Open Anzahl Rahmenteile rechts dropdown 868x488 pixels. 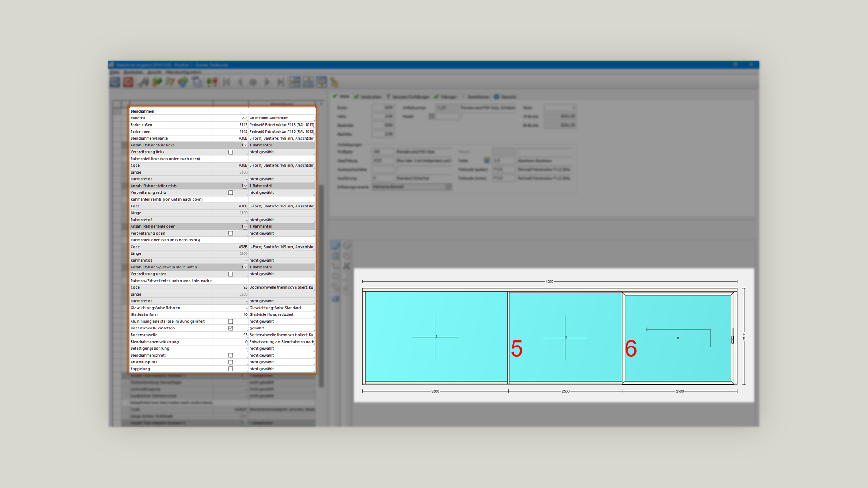coord(245,186)
